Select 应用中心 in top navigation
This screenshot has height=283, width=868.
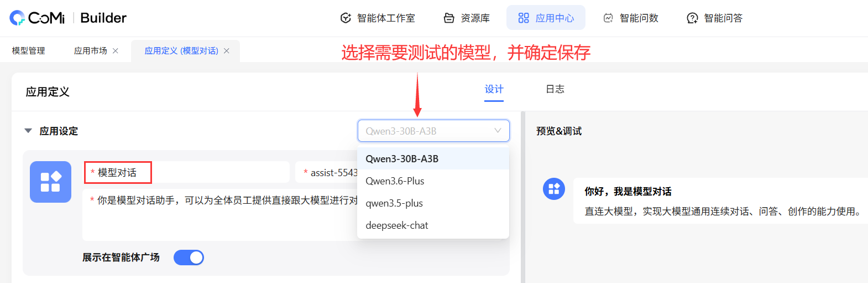(546, 18)
